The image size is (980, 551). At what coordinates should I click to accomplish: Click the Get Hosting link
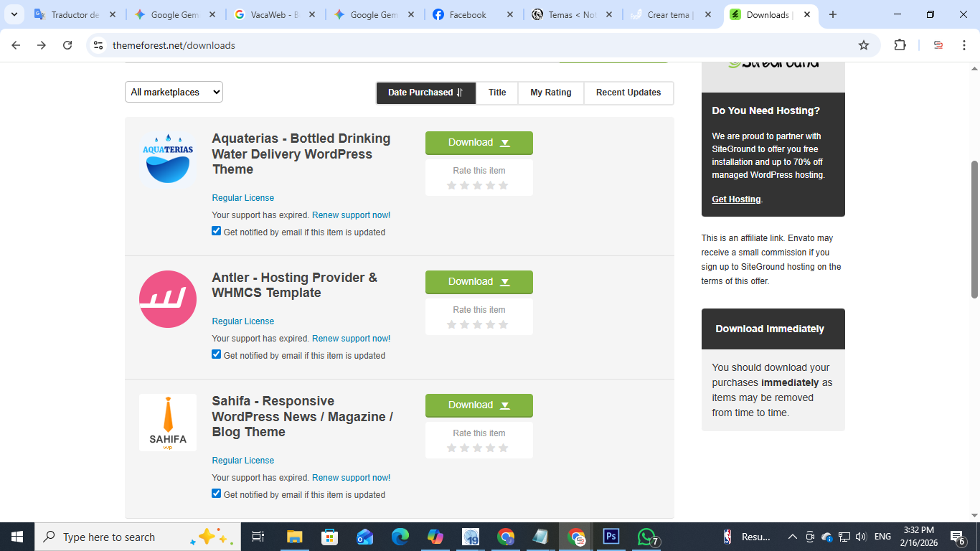tap(736, 199)
